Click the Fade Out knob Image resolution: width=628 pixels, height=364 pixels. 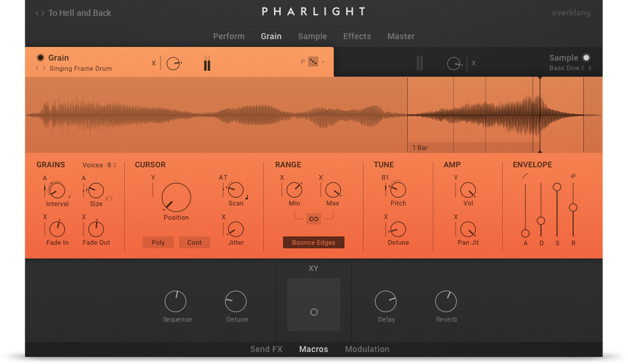[96, 229]
